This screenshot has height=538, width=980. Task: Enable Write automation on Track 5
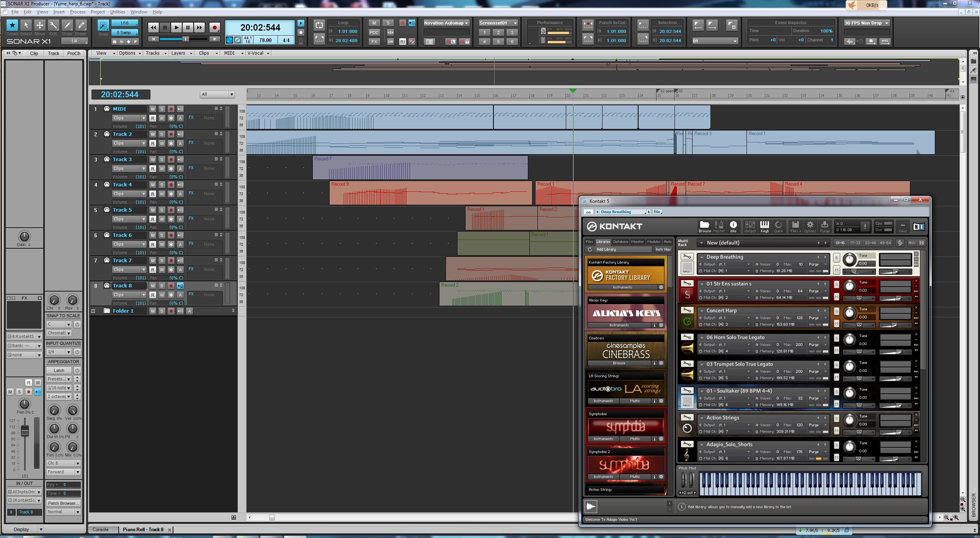pyautogui.click(x=162, y=219)
